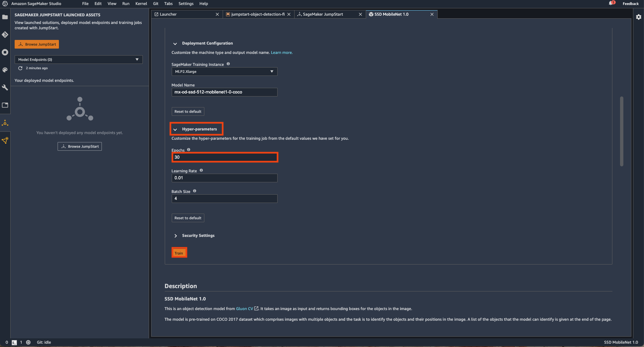Close the SageMaker JumpStart tab
This screenshot has height=347, width=644.
pyautogui.click(x=360, y=14)
